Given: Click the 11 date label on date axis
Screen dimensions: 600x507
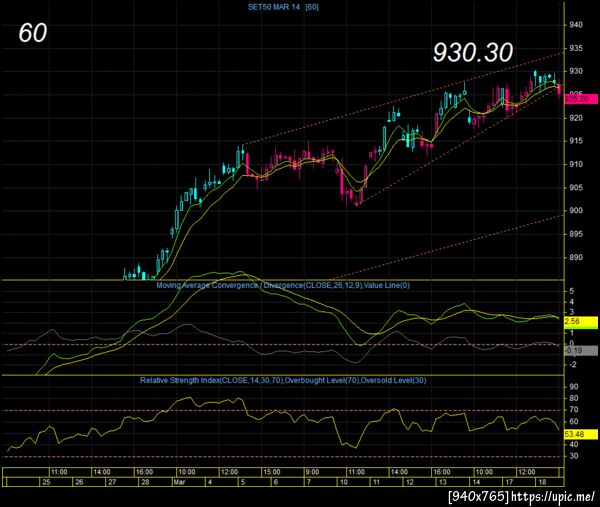Looking at the screenshot, I should click(377, 482).
